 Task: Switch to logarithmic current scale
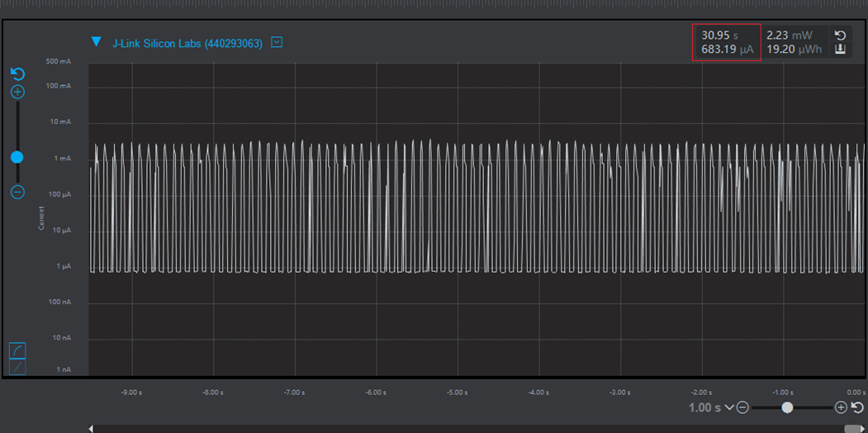tap(17, 350)
